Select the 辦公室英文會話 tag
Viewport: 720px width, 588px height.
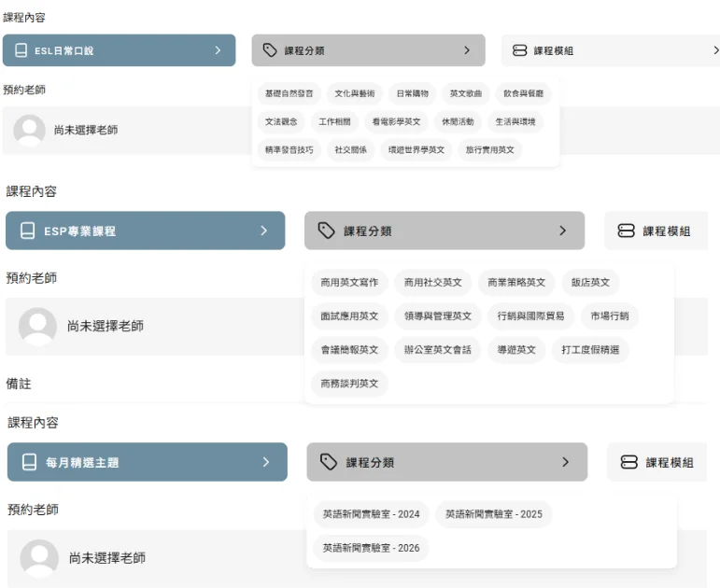click(438, 350)
